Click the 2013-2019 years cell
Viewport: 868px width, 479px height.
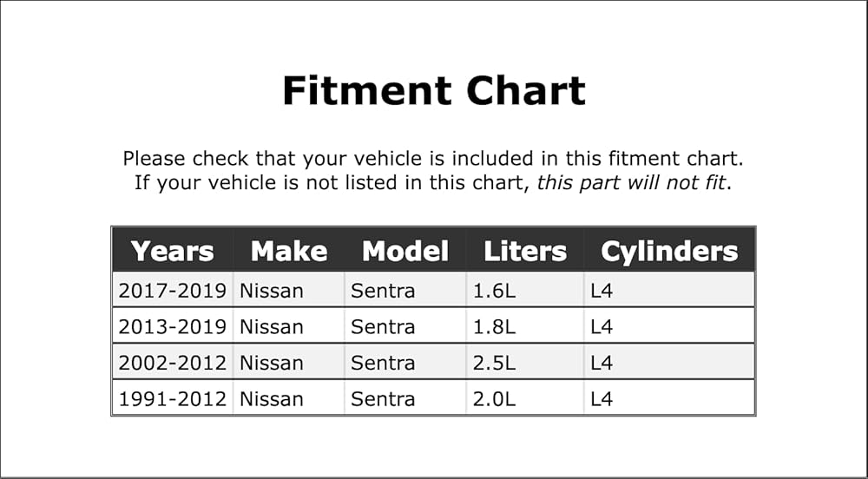pyautogui.click(x=172, y=326)
